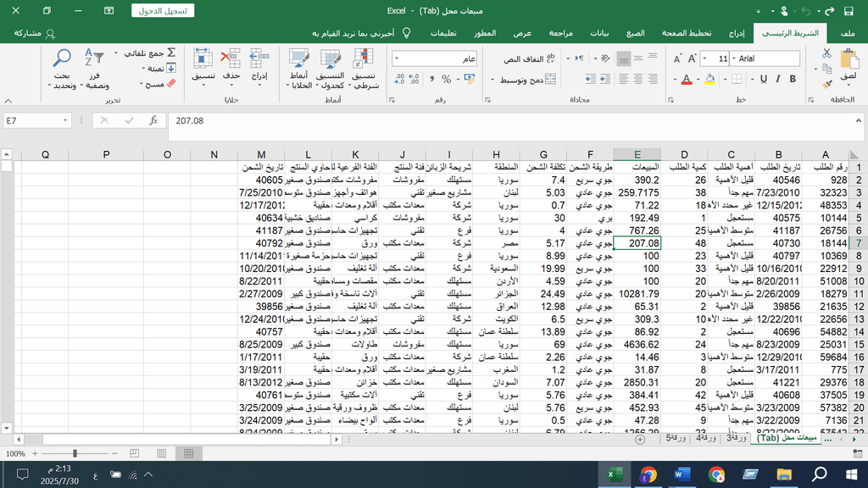Click the zoom slider handle
868x488 pixels.
75,454
